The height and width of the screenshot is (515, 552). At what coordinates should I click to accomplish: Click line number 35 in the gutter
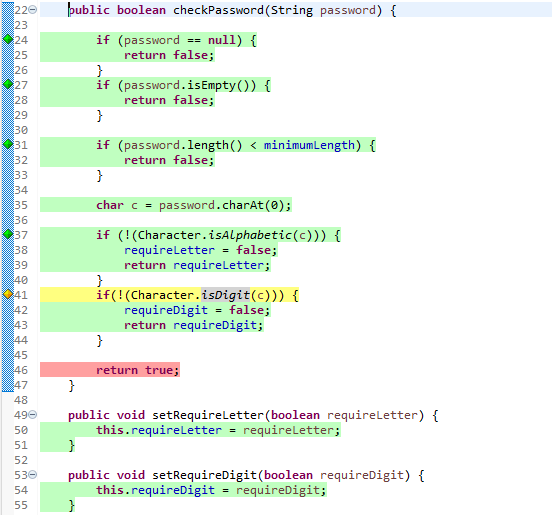click(x=21, y=205)
